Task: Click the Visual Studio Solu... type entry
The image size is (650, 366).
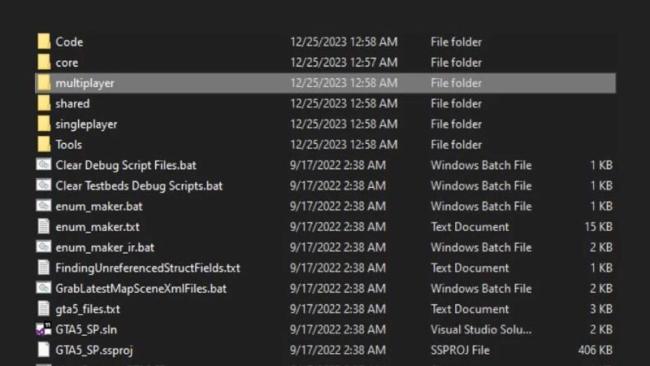Action: [x=481, y=330]
